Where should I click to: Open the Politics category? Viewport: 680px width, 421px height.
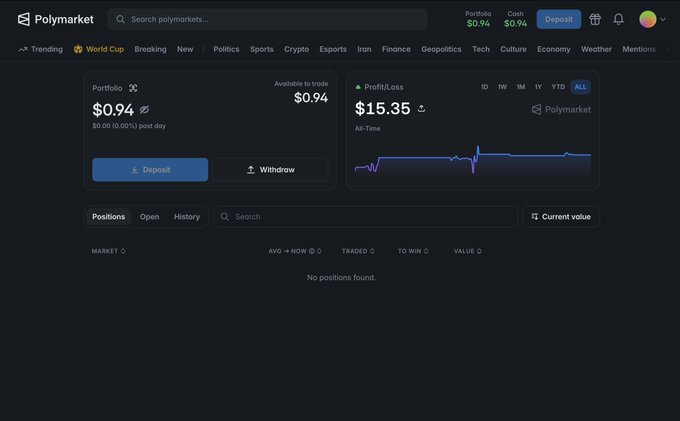(226, 49)
